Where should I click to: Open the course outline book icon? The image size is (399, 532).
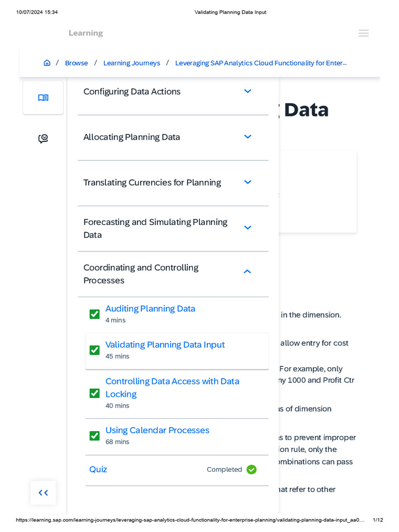[x=43, y=98]
